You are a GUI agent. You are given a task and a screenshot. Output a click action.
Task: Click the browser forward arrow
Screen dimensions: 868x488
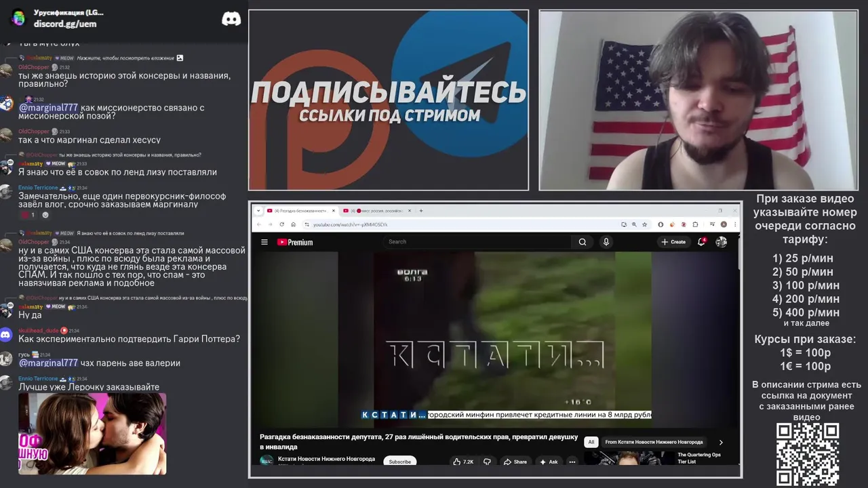270,224
